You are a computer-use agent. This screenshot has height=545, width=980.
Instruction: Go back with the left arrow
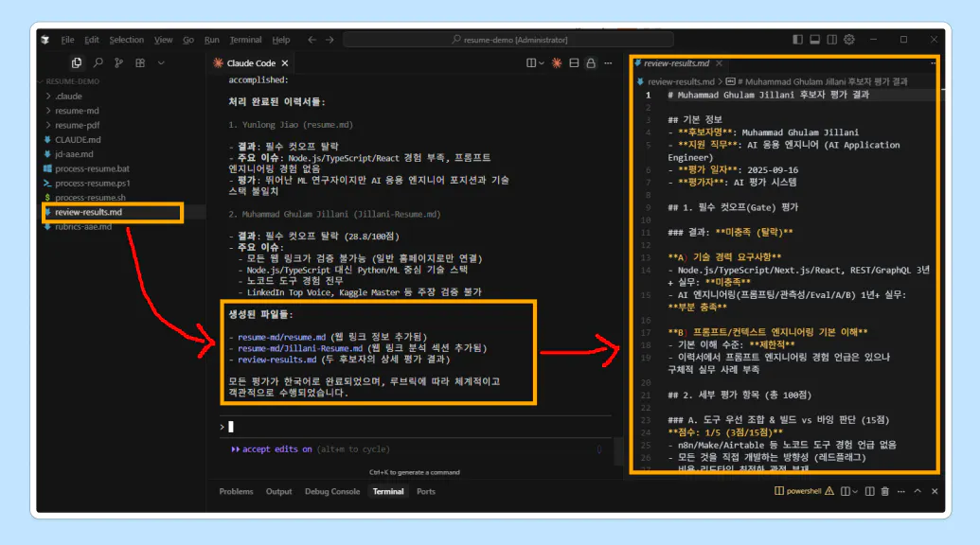[x=312, y=40]
